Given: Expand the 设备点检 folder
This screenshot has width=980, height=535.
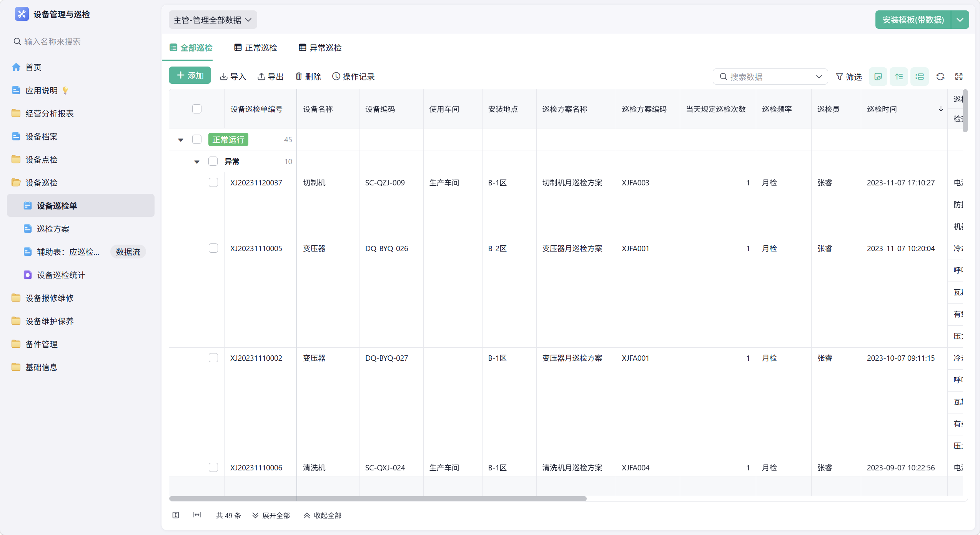Looking at the screenshot, I should (42, 160).
